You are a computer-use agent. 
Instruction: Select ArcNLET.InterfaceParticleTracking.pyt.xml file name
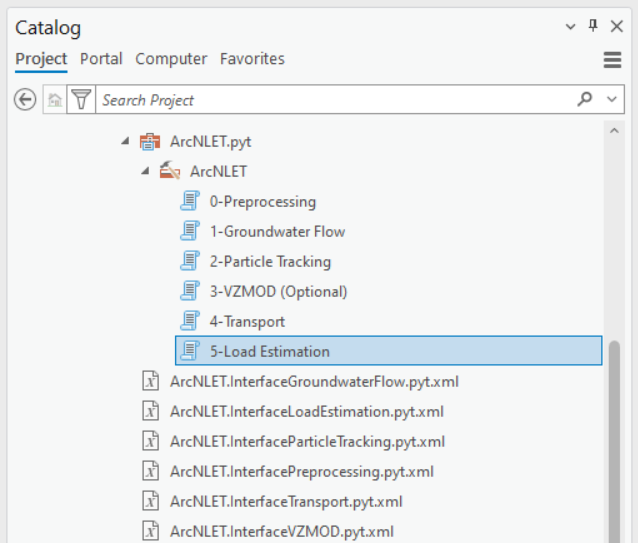[308, 442]
